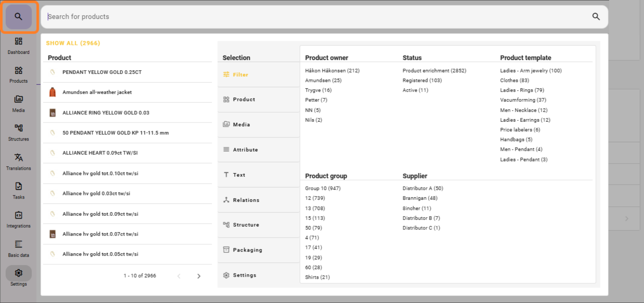Click the magnifier icon in search bar
This screenshot has height=303, width=644.
[x=596, y=16]
